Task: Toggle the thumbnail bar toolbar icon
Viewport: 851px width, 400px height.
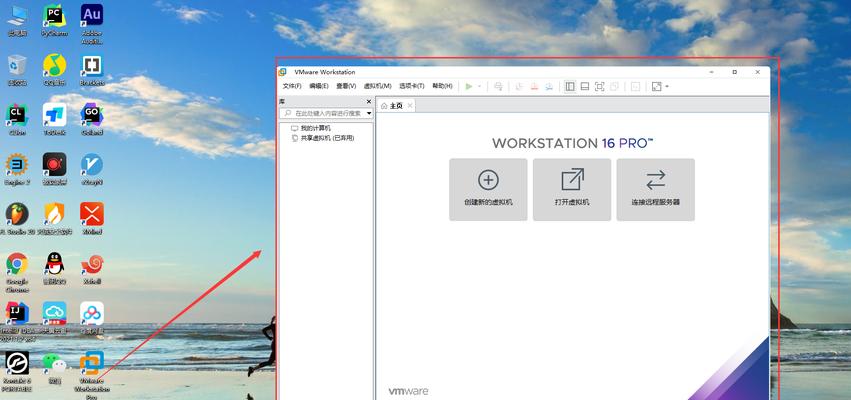Action: click(585, 86)
